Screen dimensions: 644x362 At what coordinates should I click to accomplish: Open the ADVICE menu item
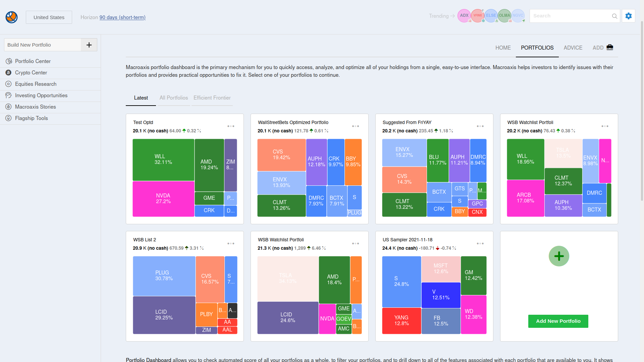coord(572,47)
